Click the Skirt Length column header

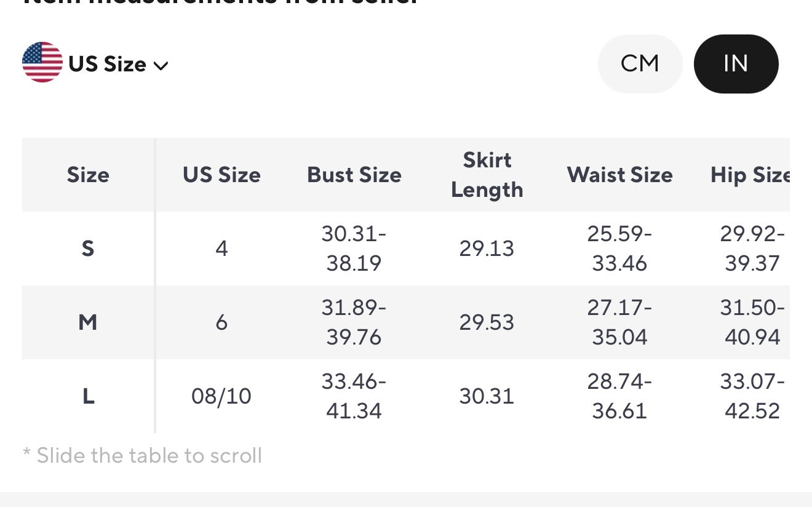(x=487, y=175)
